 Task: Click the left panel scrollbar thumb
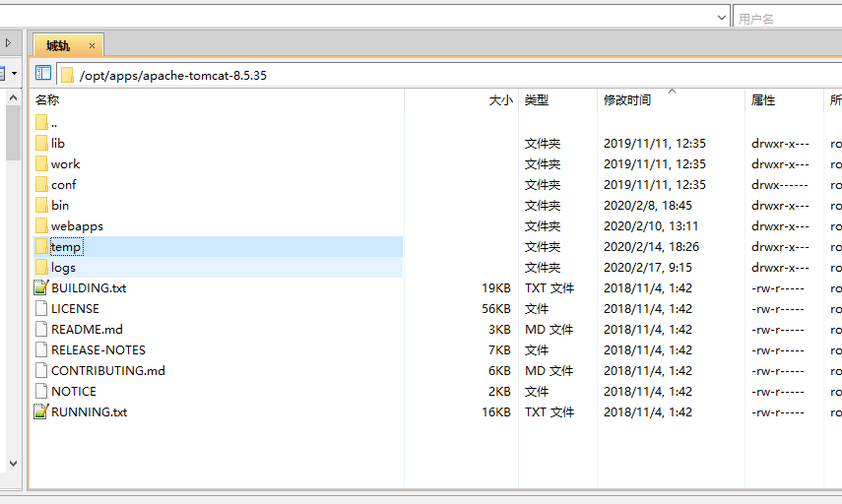pyautogui.click(x=14, y=133)
